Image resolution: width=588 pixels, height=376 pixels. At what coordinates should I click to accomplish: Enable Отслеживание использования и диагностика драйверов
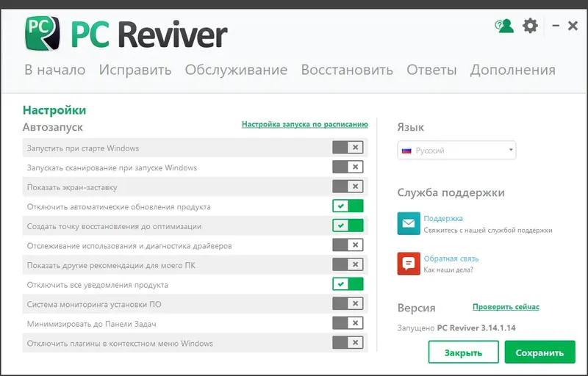pos(348,245)
